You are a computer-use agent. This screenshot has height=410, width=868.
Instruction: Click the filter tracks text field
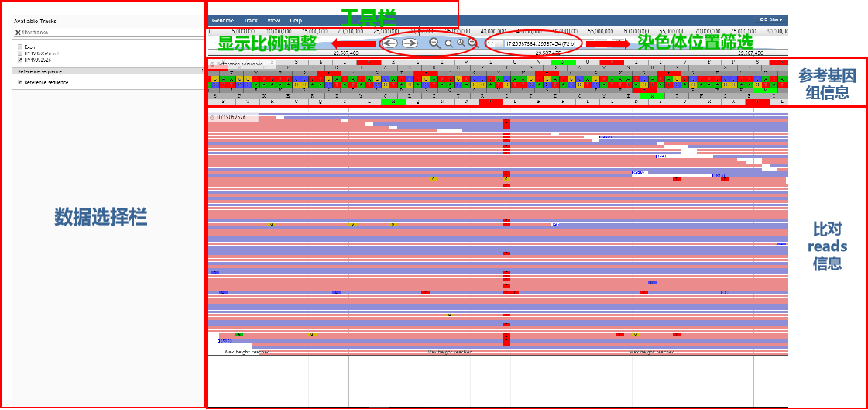click(x=111, y=32)
